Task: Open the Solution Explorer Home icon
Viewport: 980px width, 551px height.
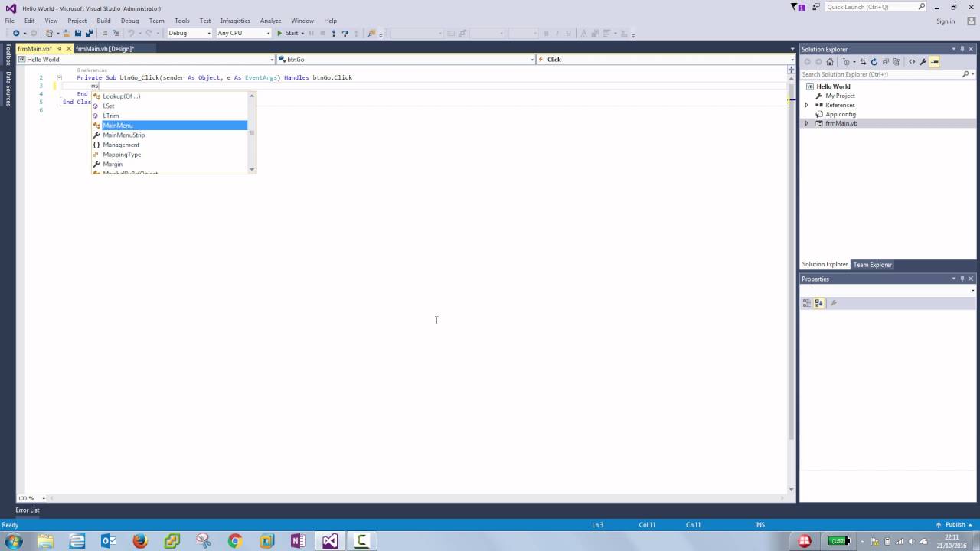Action: tap(830, 62)
